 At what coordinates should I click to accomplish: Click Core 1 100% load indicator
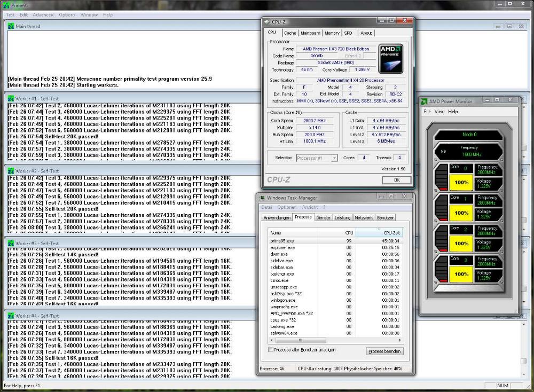click(x=461, y=213)
